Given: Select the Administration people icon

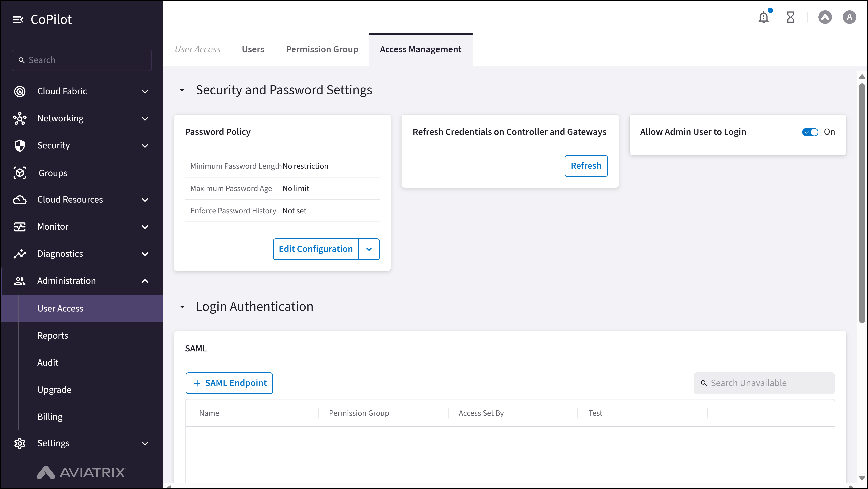Looking at the screenshot, I should point(20,281).
